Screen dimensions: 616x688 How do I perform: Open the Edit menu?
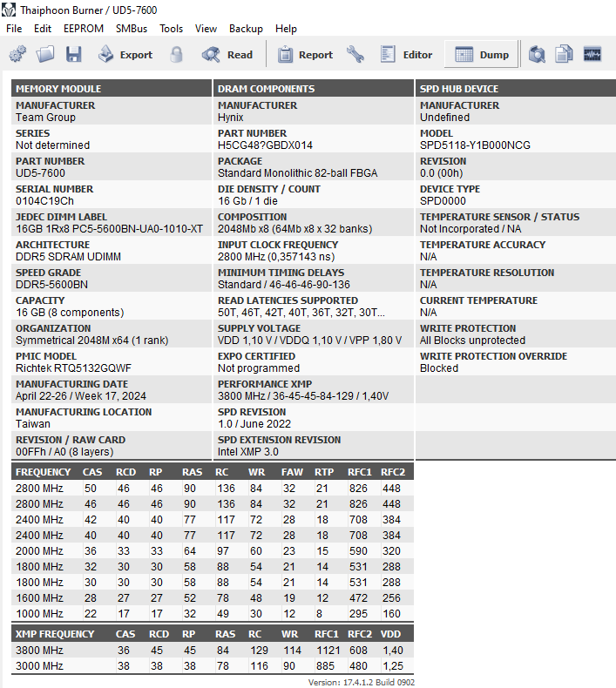pos(43,29)
